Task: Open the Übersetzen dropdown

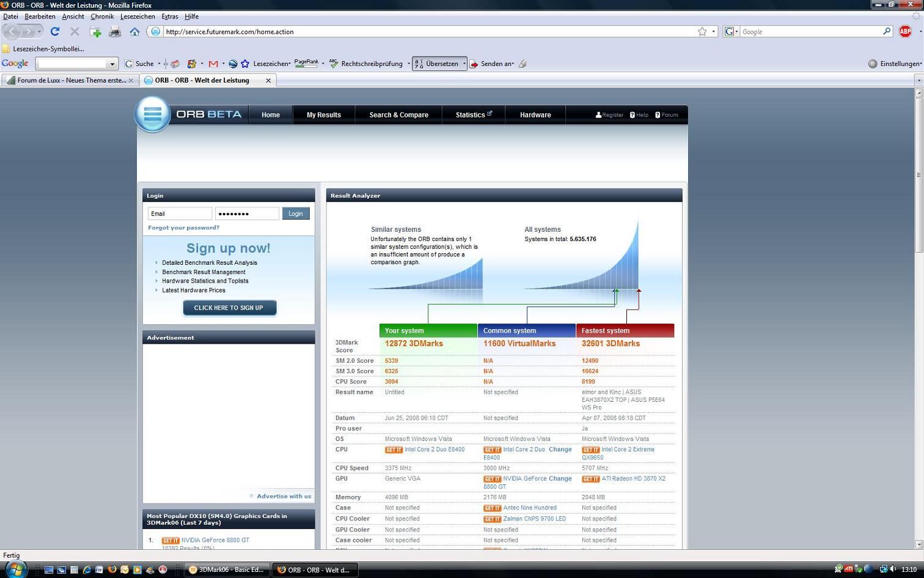Action: coord(464,64)
